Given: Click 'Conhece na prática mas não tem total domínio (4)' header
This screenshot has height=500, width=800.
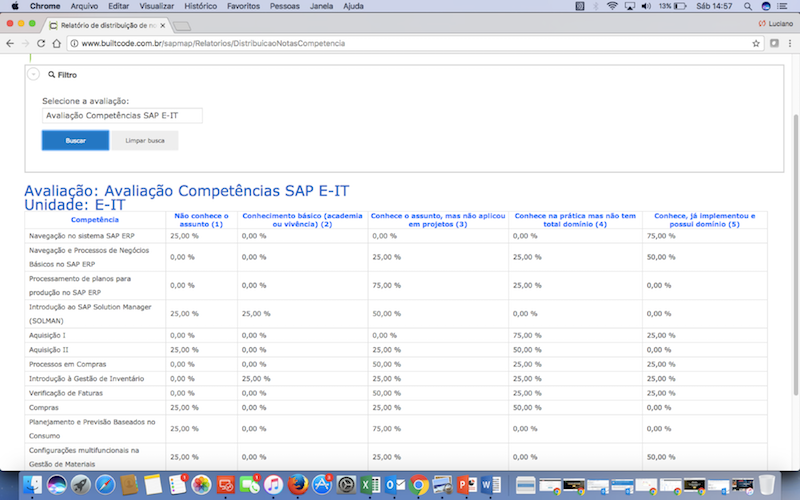Looking at the screenshot, I should pos(575,220).
